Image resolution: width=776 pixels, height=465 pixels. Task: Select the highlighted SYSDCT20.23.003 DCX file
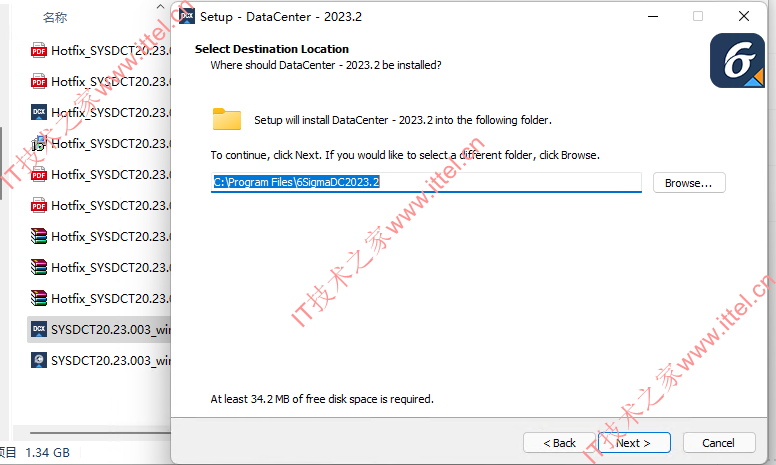[99, 329]
